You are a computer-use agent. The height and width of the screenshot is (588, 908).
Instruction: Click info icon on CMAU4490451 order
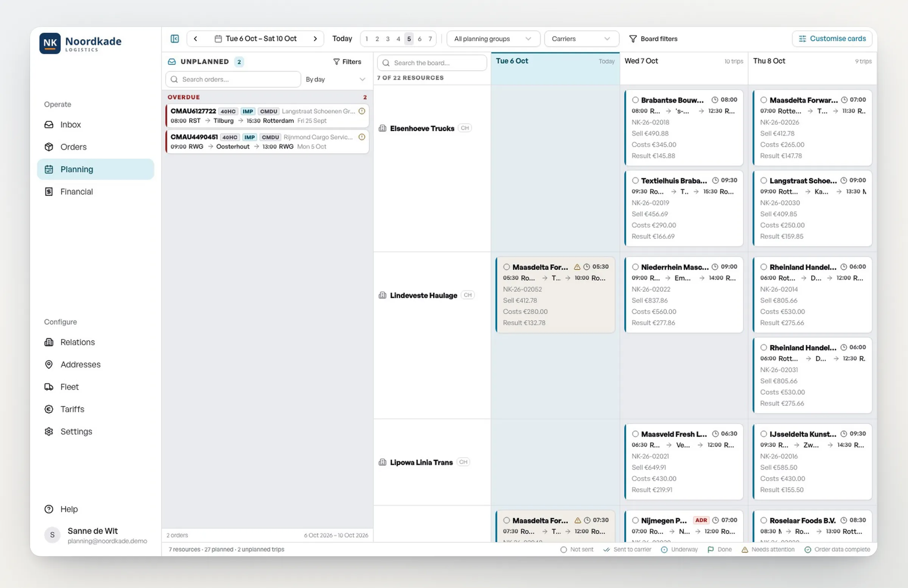click(x=362, y=137)
